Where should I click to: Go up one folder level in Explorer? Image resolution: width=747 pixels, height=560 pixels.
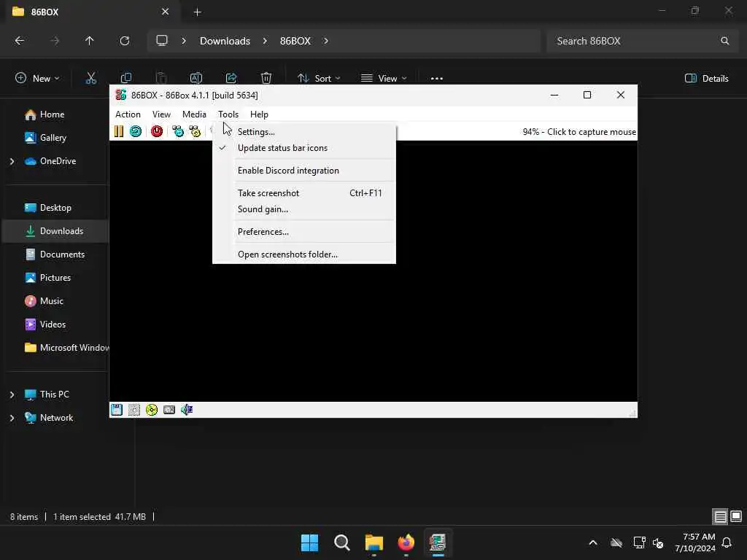click(x=89, y=41)
